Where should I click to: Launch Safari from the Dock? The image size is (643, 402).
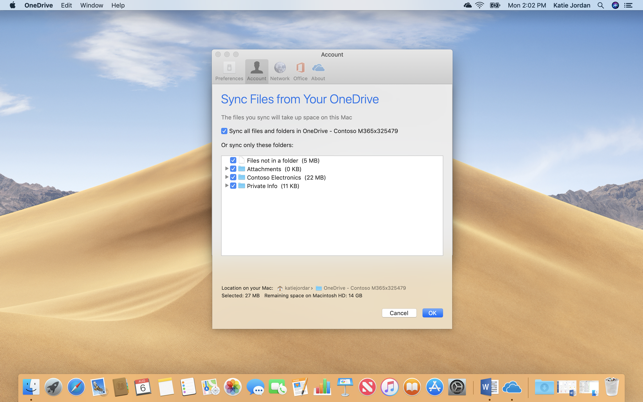click(76, 387)
